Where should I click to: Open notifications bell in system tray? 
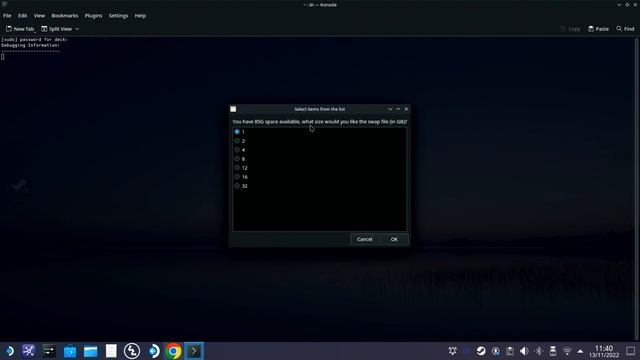452,351
